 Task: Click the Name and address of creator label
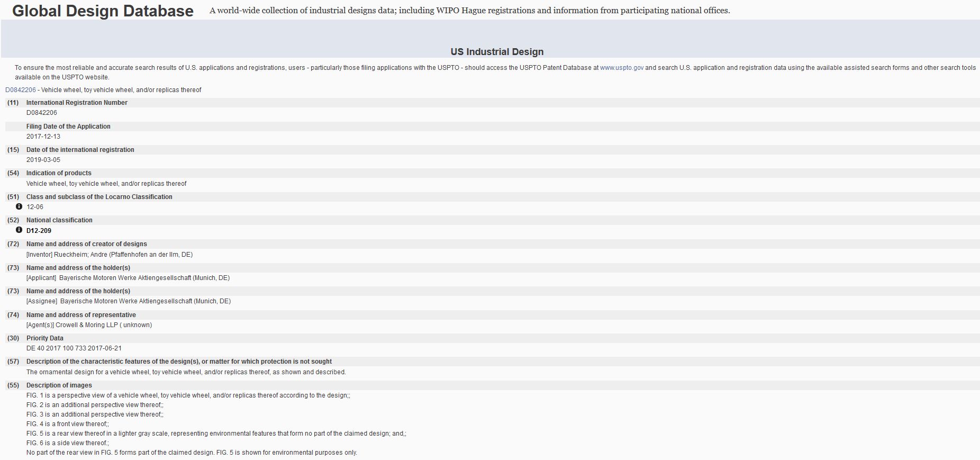click(87, 244)
